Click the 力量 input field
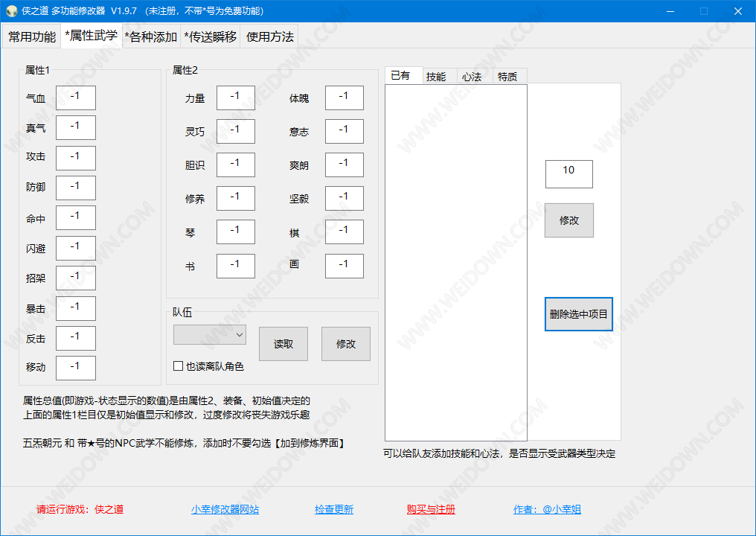The width and height of the screenshot is (756, 536). [x=236, y=98]
